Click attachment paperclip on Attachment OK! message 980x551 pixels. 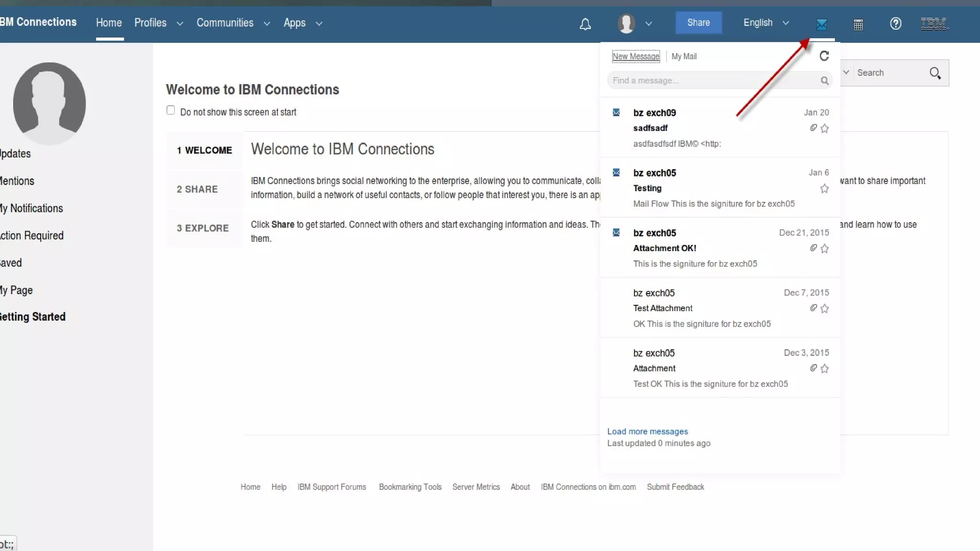tap(813, 248)
